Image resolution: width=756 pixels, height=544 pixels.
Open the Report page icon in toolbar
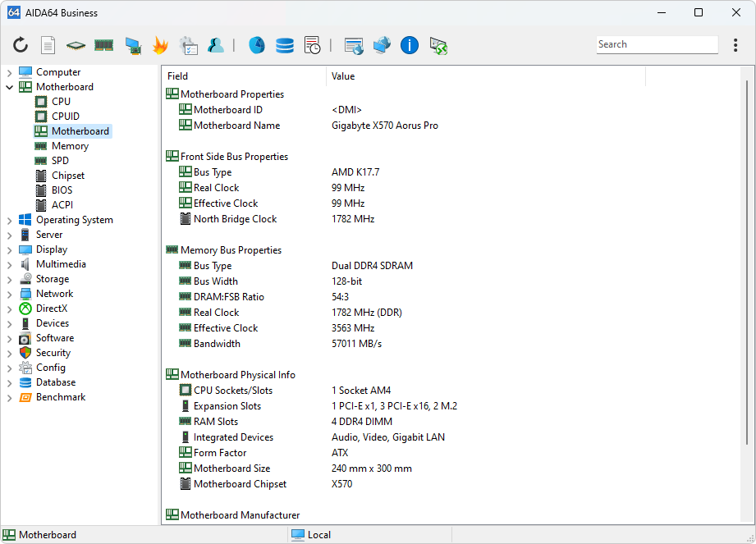(48, 46)
